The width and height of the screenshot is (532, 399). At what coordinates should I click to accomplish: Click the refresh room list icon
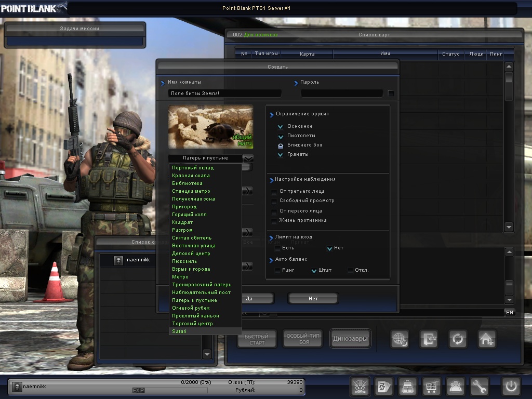458,339
